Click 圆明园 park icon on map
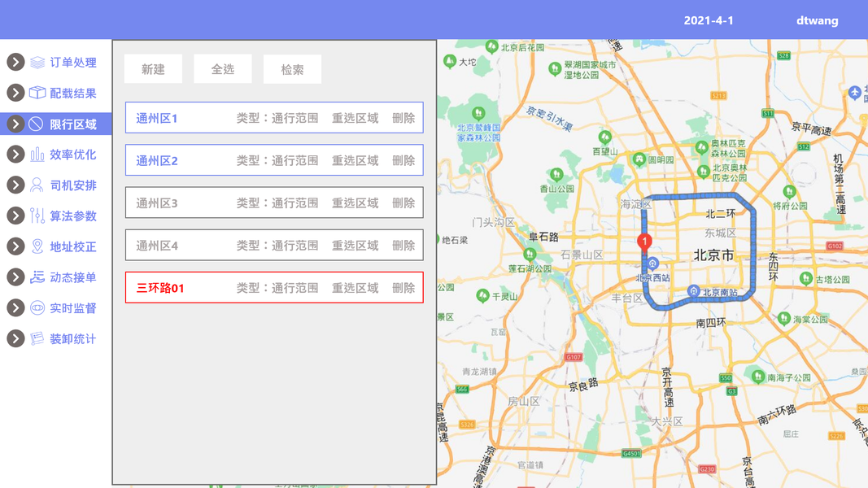 639,159
